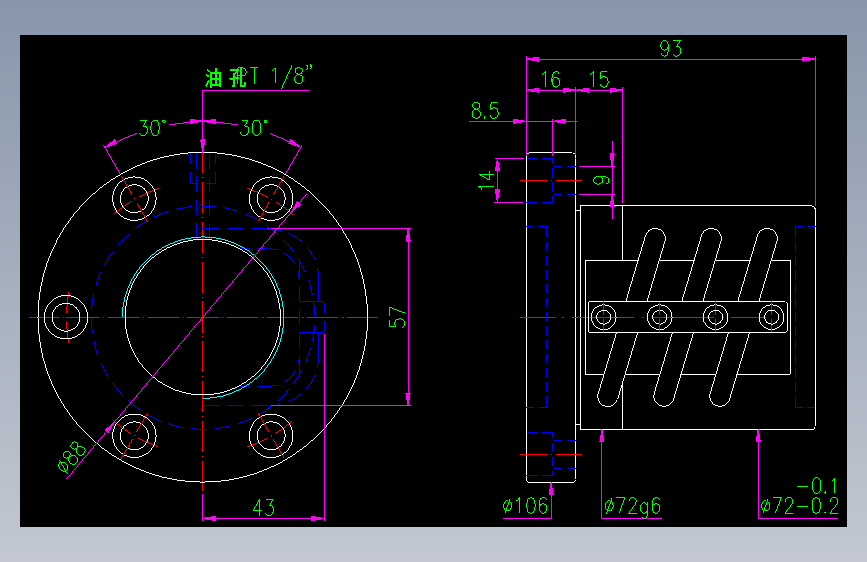Select the ø88 bolt circle dimension
867x562 pixels.
(x=72, y=457)
